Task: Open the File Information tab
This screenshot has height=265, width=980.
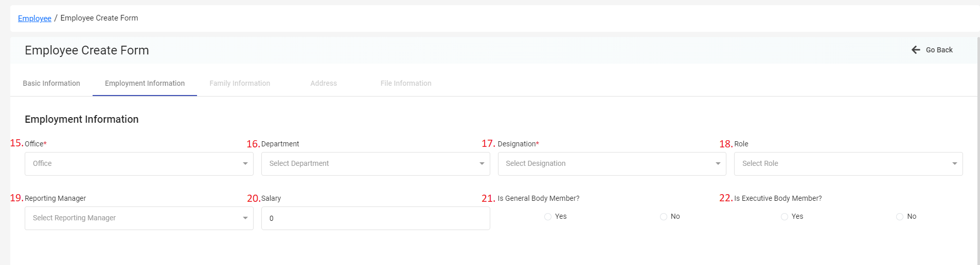Action: click(x=406, y=83)
